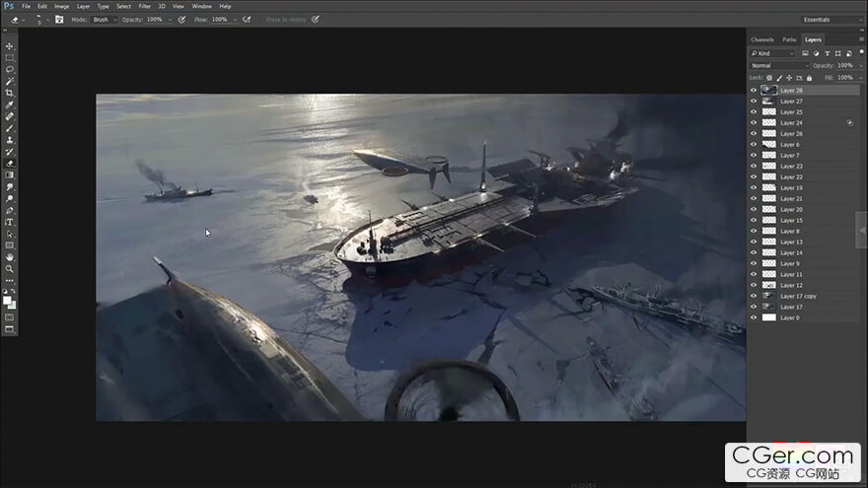This screenshot has height=488, width=868.
Task: Select the Hand tool
Action: [x=10, y=257]
